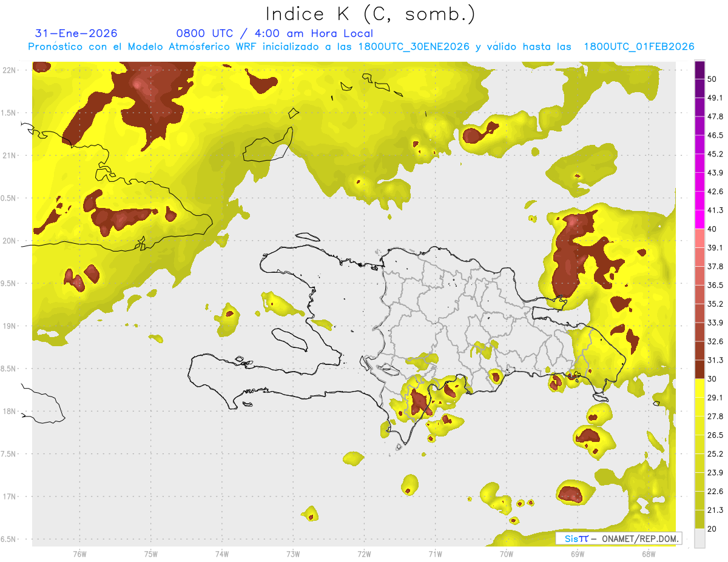
Task: Click the colorbar value '35.2'
Action: pos(715,304)
